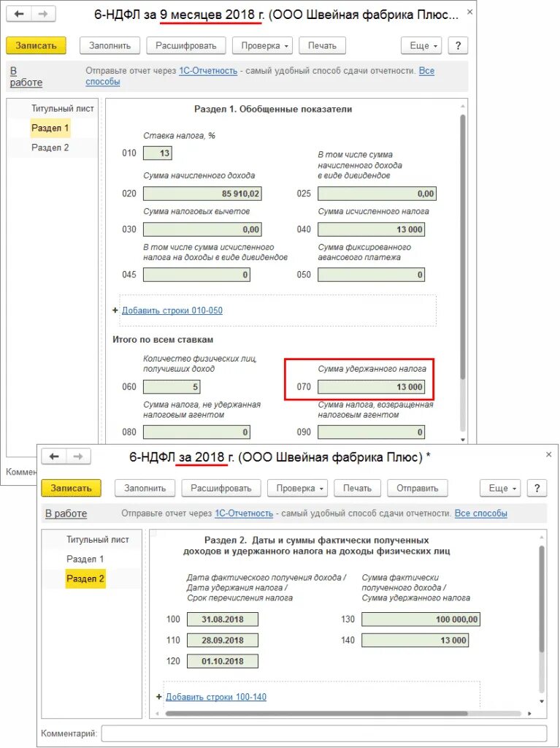
Task: Click Печать in 2018 report window
Action: [x=357, y=489]
